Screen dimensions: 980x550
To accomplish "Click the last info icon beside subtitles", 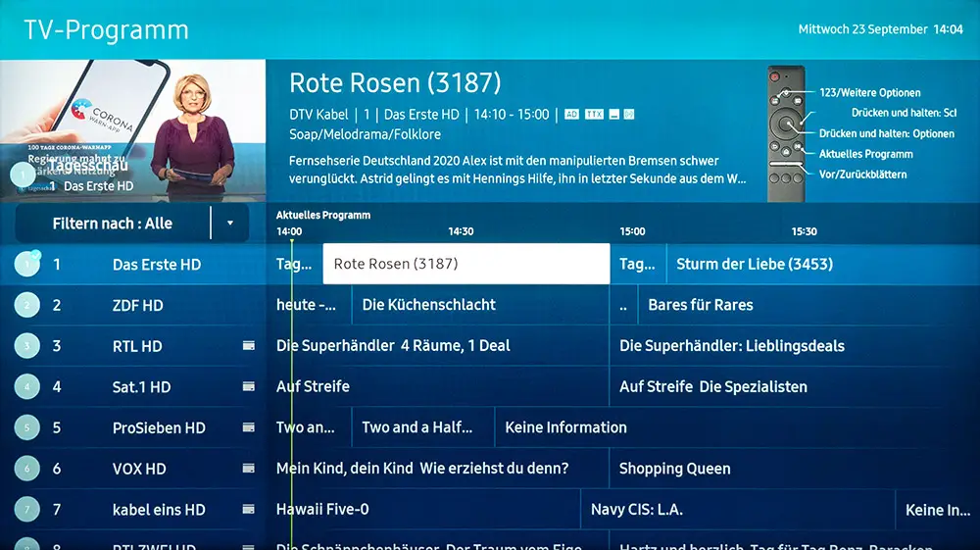I will coord(629,115).
